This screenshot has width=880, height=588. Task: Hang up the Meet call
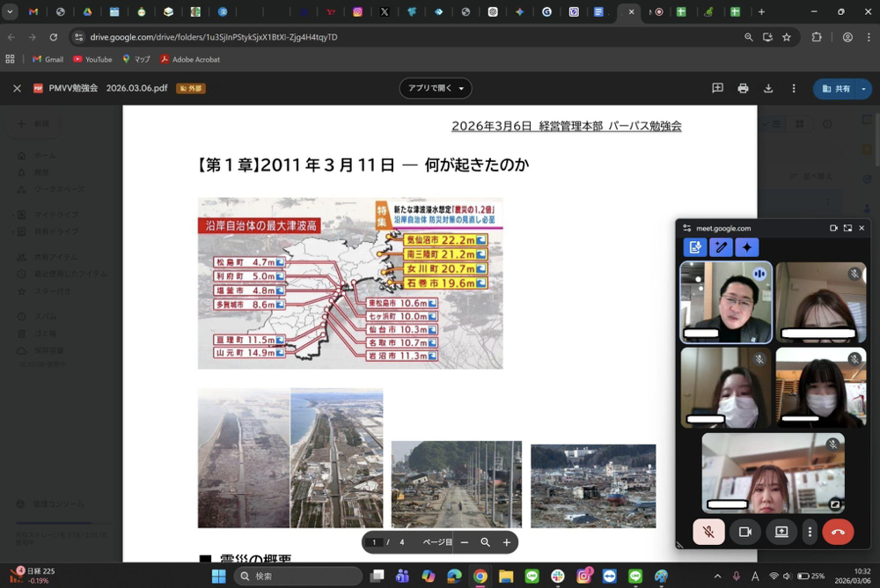(838, 532)
